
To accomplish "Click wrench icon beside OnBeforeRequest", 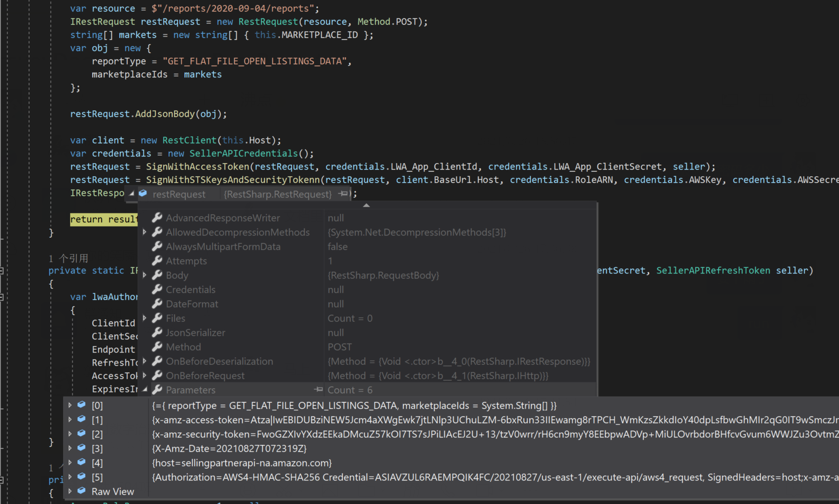I will click(157, 376).
